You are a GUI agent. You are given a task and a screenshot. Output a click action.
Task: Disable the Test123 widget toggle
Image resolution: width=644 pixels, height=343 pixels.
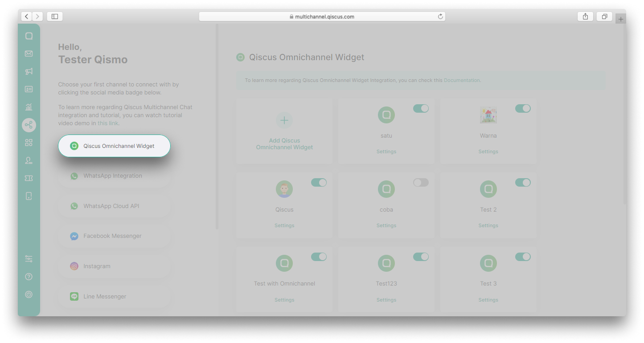pyautogui.click(x=421, y=257)
